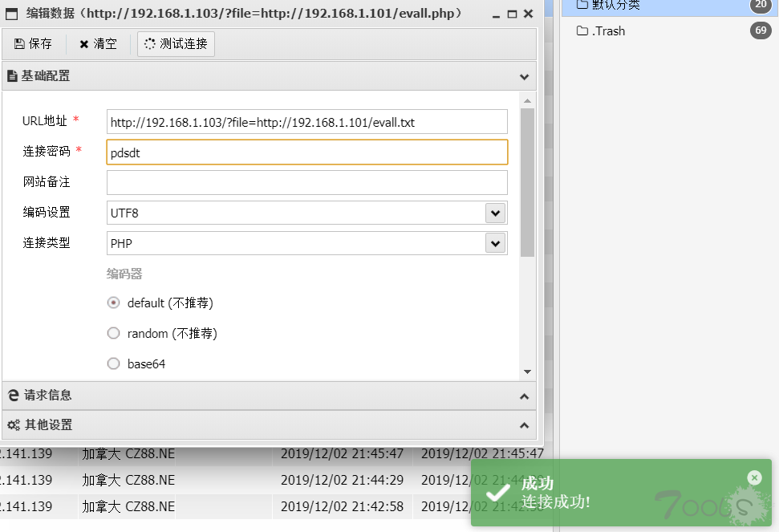This screenshot has width=779, height=532.
Task: Click the 编码器 label text
Action: click(x=124, y=274)
